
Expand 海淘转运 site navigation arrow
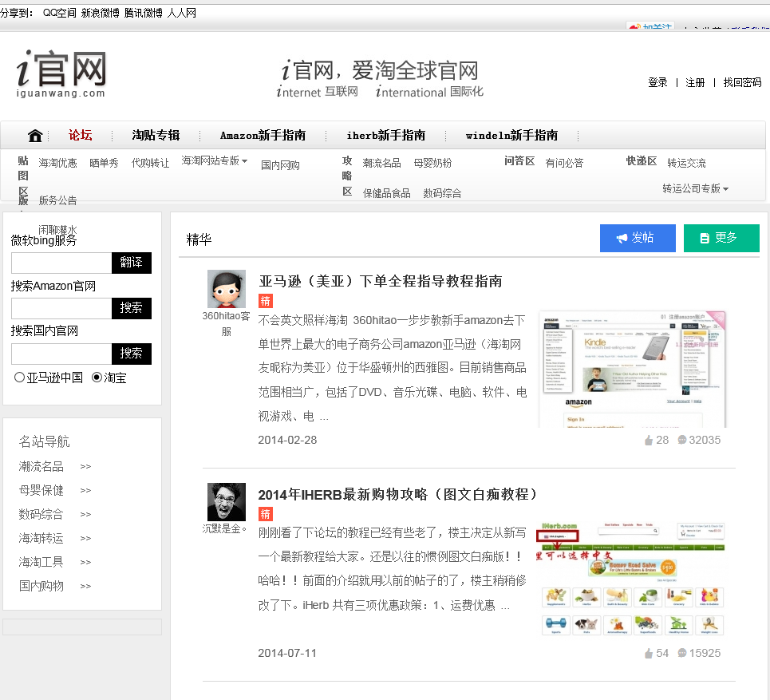coord(85,539)
